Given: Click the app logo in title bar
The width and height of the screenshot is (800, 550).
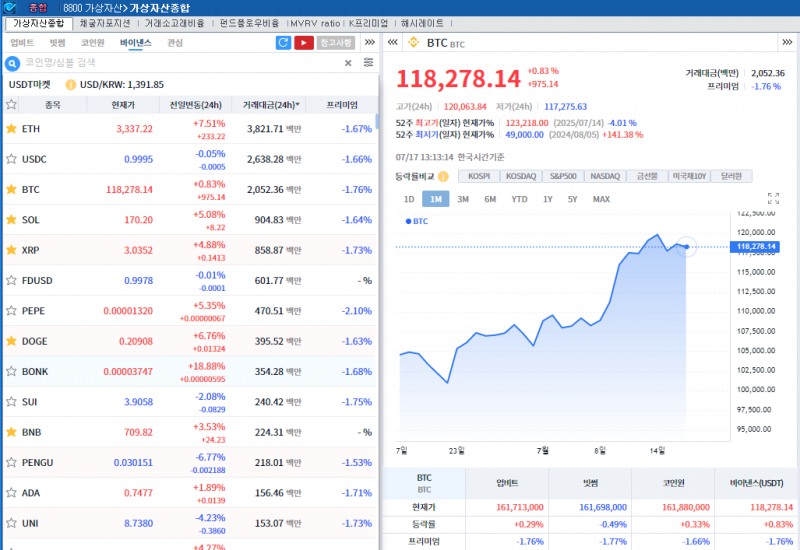Looking at the screenshot, I should tap(10, 8).
